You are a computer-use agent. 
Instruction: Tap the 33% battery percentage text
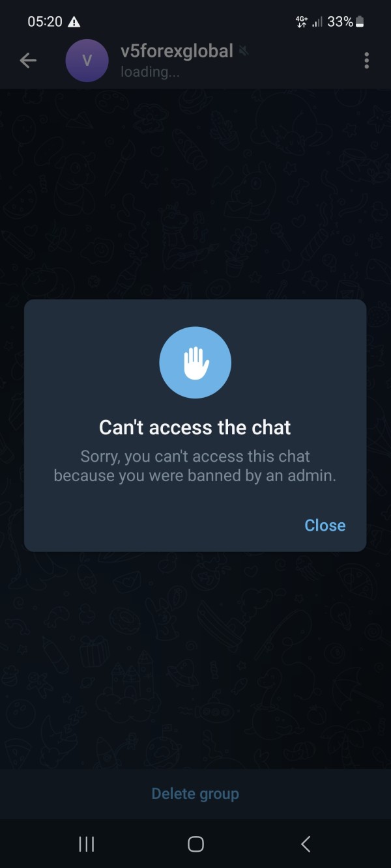(x=340, y=22)
